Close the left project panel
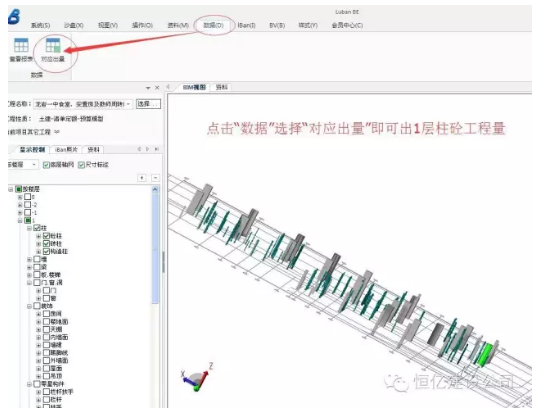Viewport: 535px width, 413px height. (157, 88)
